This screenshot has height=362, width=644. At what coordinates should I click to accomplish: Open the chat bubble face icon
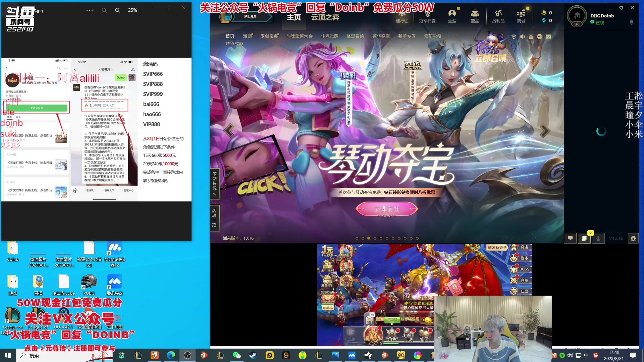[x=539, y=37]
